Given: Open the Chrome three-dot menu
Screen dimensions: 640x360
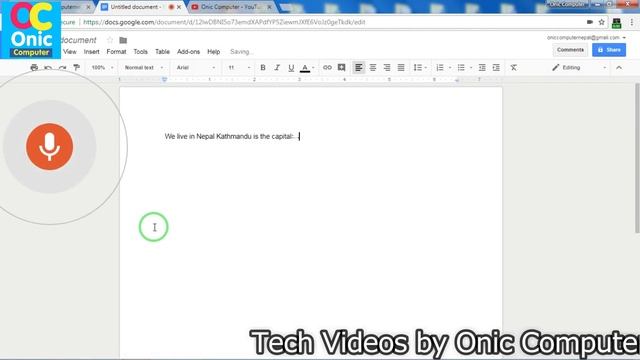Looking at the screenshot, I should [x=632, y=22].
